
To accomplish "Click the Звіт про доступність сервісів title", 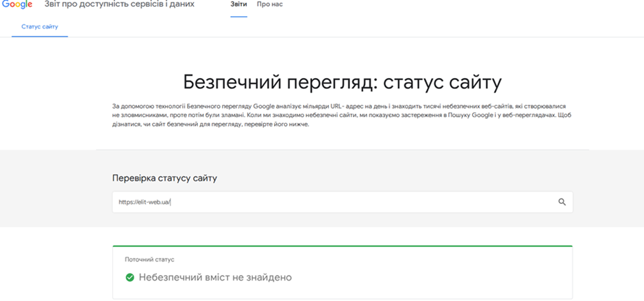I will (x=119, y=5).
